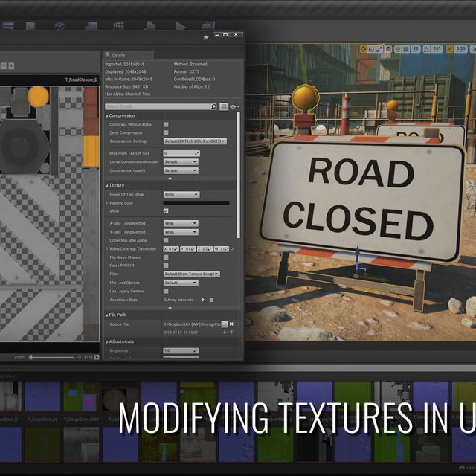Click the search magnifier in Details panel
The height and width of the screenshot is (476, 476).
point(213,106)
